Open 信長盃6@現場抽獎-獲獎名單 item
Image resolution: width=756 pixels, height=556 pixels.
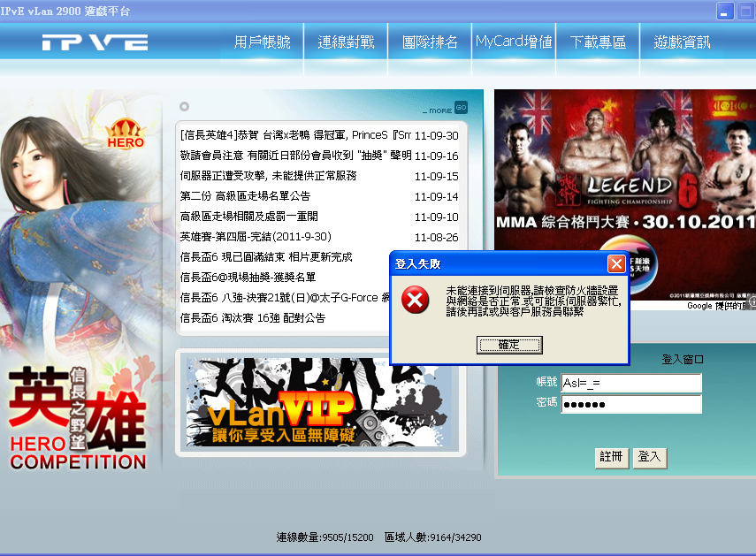pyautogui.click(x=248, y=277)
